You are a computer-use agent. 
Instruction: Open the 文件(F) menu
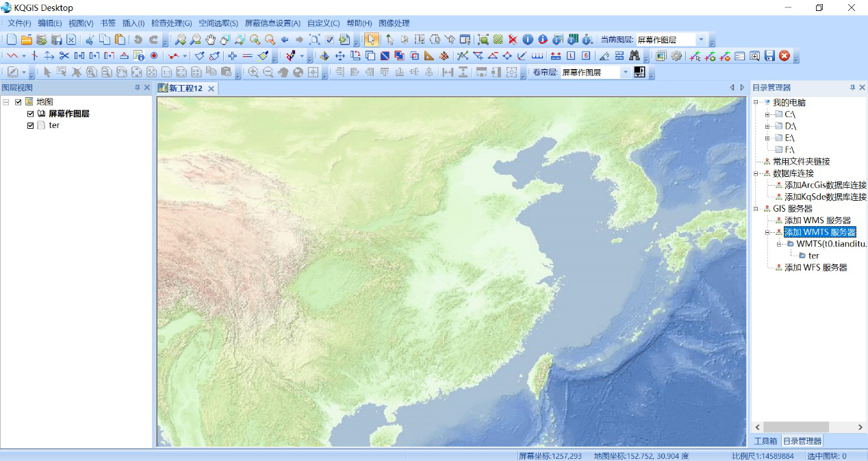(x=19, y=23)
